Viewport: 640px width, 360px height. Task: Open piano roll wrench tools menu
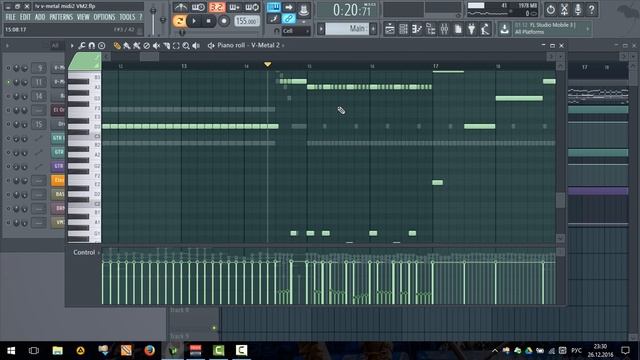[82, 46]
